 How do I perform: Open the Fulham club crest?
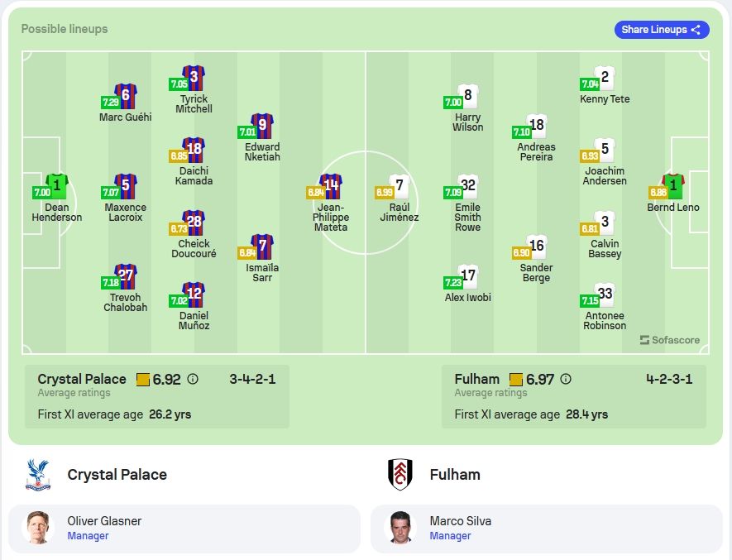click(x=400, y=475)
